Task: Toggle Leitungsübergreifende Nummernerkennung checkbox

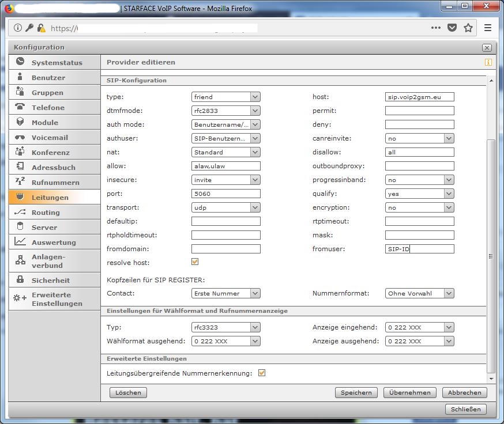Action: [x=262, y=373]
